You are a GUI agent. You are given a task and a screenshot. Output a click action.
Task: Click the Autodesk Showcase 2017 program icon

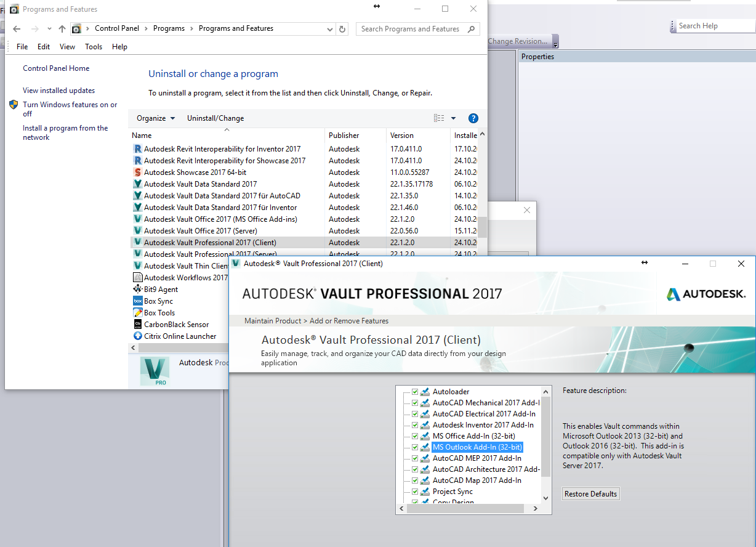(x=137, y=172)
